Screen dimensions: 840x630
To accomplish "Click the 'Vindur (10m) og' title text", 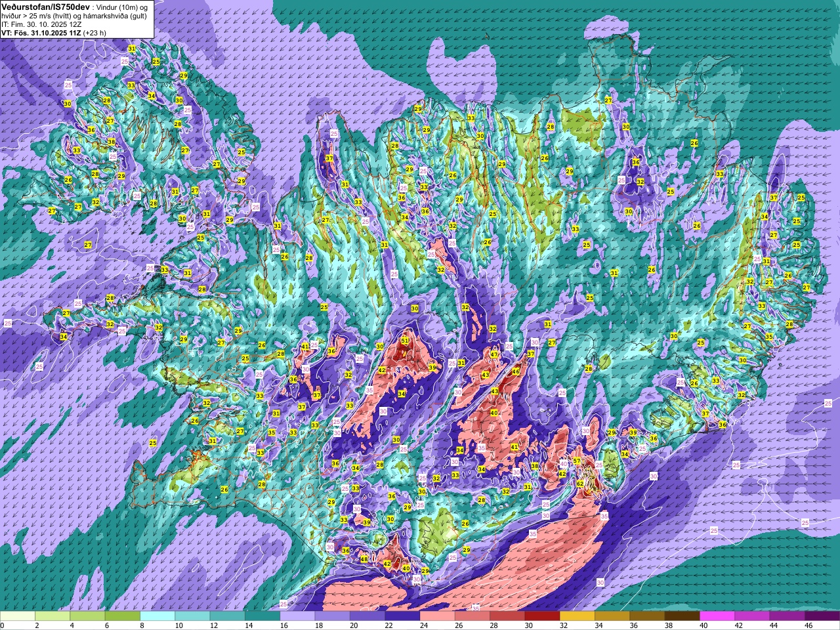I will (122, 7).
